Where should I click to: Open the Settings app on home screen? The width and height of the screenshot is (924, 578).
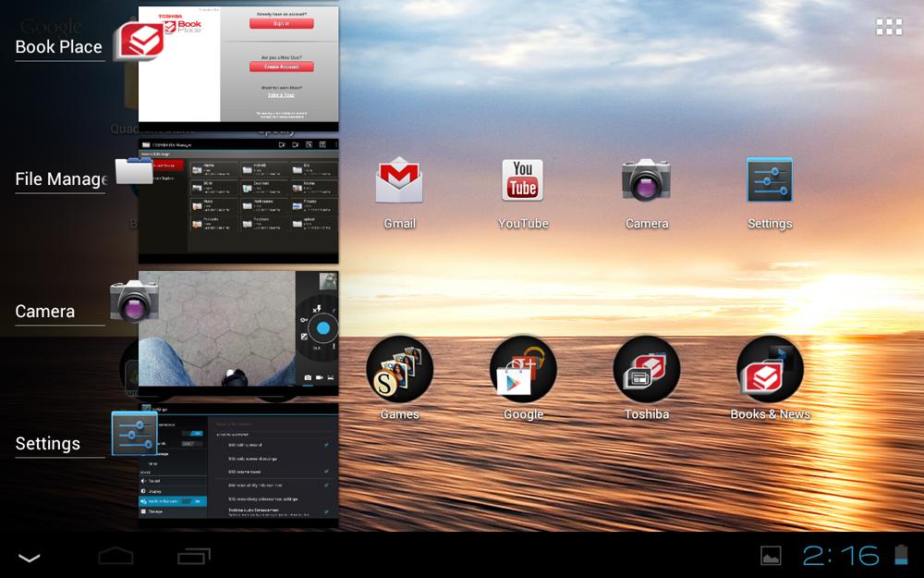770,180
